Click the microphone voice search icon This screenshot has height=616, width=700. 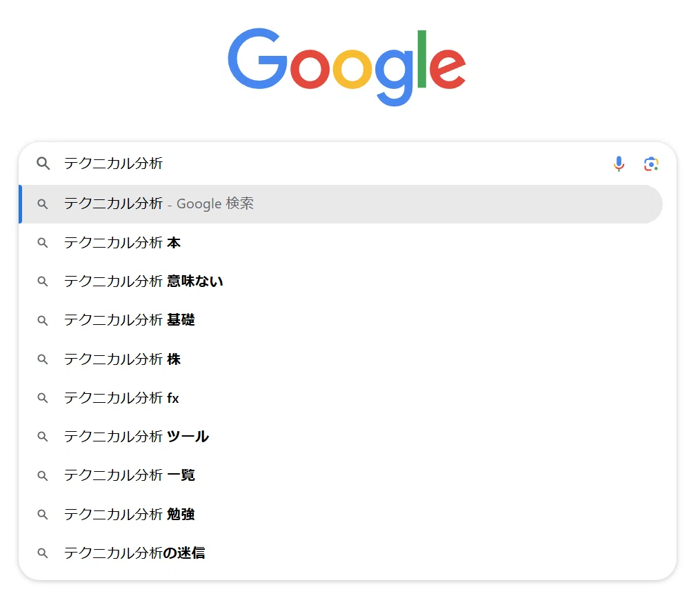[619, 163]
